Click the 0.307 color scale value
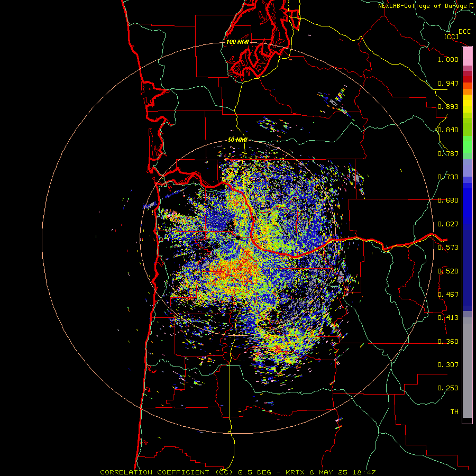 tap(448, 365)
